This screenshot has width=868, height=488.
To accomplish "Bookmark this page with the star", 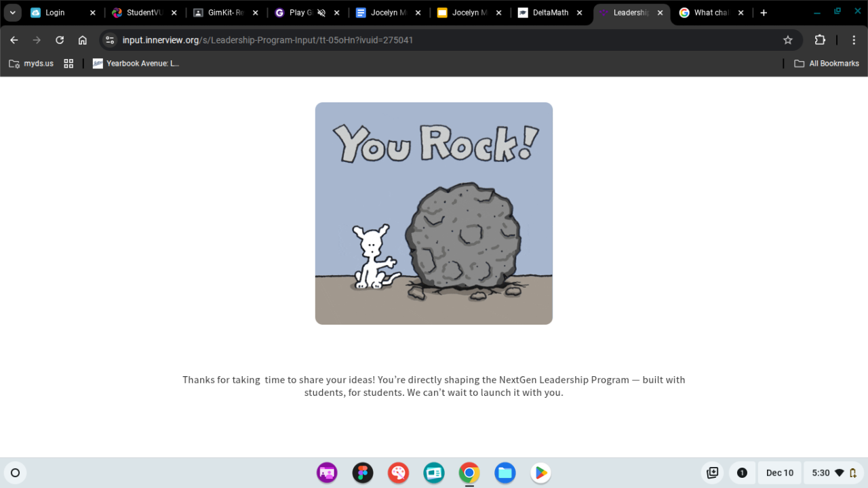I will (788, 40).
